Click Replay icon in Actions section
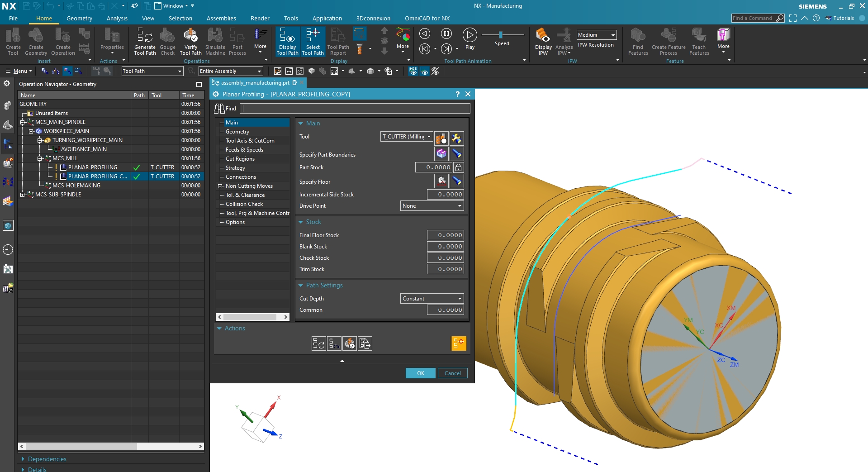The image size is (868, 472). 334,343
